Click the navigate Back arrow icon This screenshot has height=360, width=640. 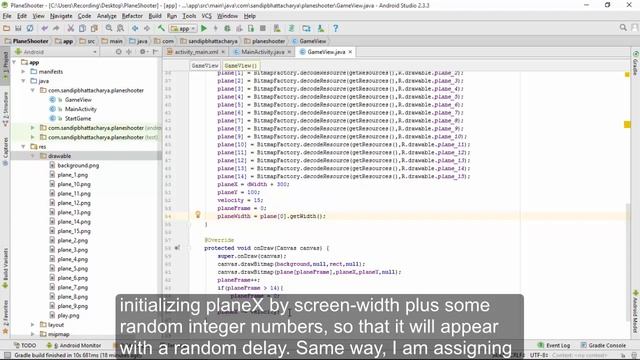tap(135, 28)
